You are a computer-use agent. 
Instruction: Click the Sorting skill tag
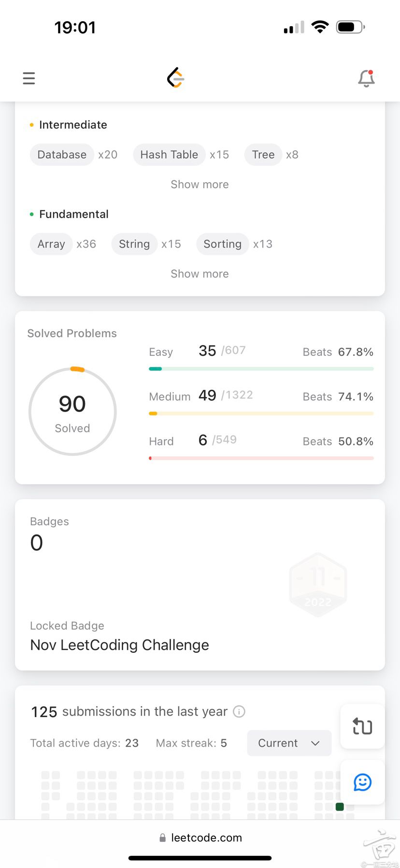pyautogui.click(x=222, y=244)
